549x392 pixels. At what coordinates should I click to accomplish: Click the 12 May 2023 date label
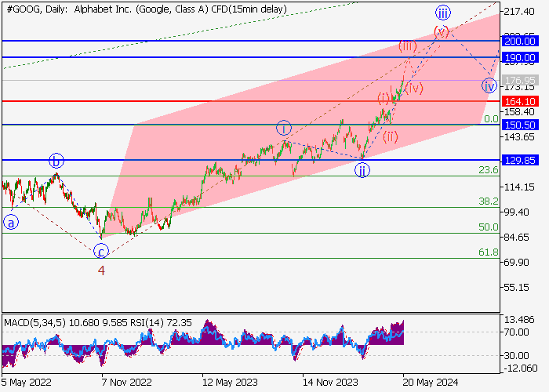tap(230, 383)
